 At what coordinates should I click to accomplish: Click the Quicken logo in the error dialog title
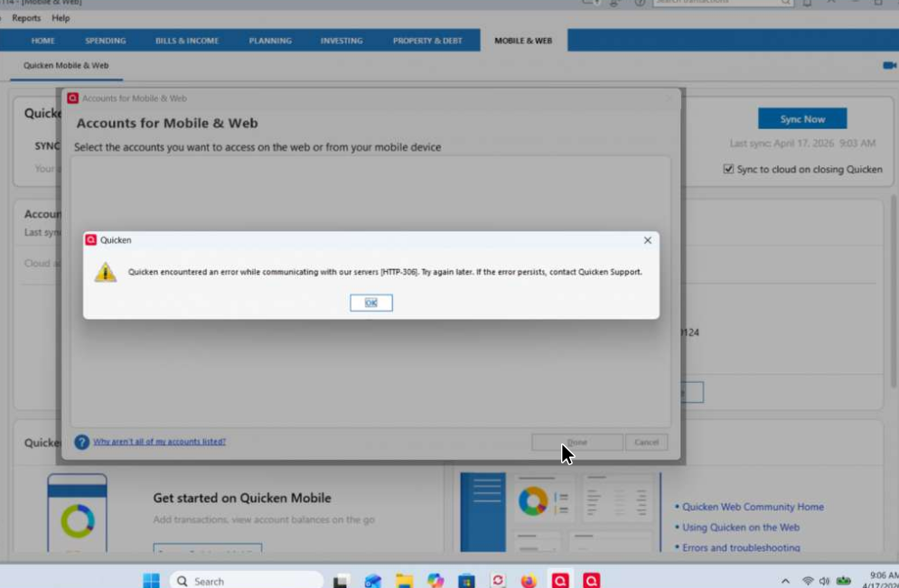[90, 239]
